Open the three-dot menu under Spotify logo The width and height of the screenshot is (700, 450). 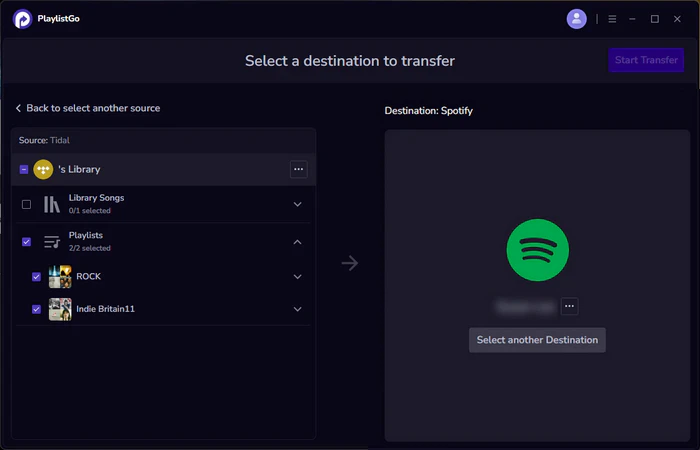pyautogui.click(x=569, y=306)
